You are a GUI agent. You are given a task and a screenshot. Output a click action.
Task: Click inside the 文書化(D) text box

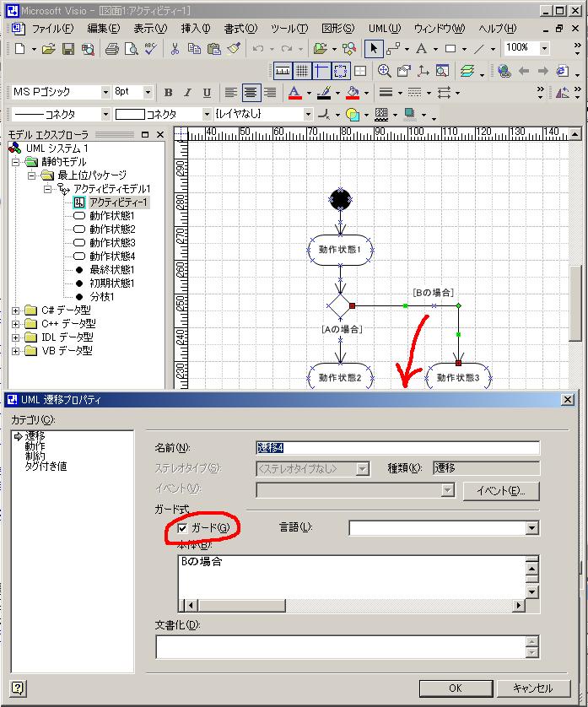pyautogui.click(x=342, y=647)
